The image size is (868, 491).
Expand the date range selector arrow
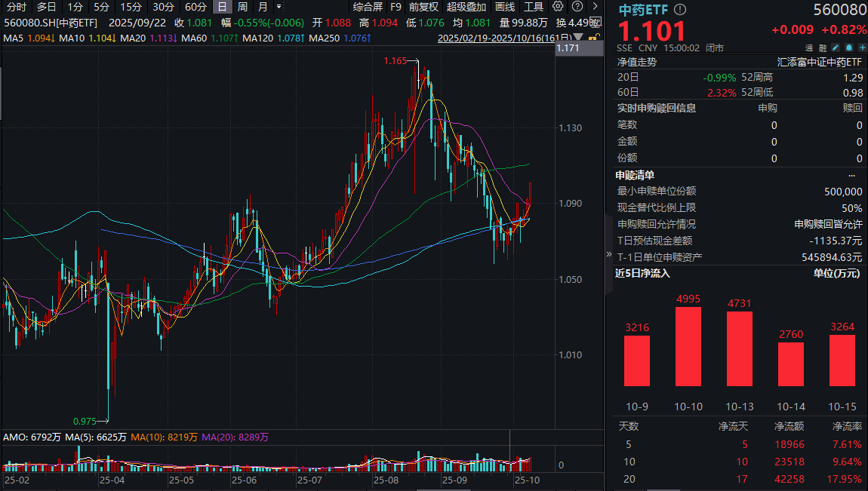(x=578, y=36)
